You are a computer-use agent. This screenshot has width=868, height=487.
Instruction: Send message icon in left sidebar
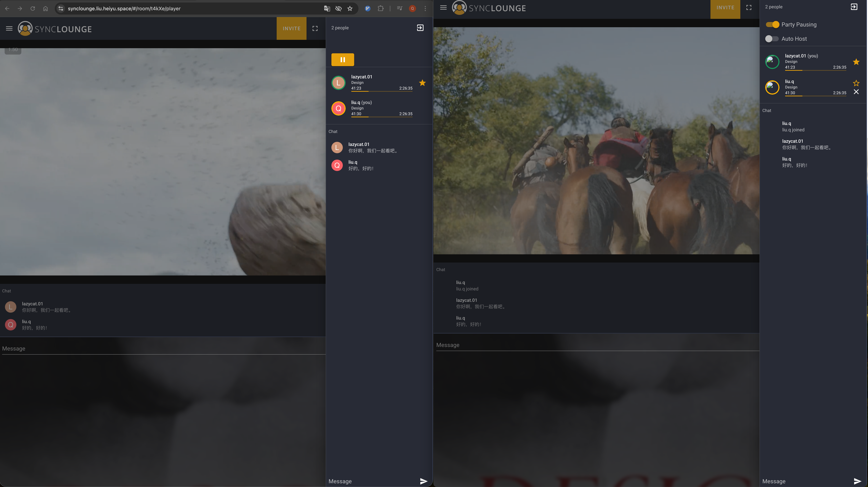424,481
